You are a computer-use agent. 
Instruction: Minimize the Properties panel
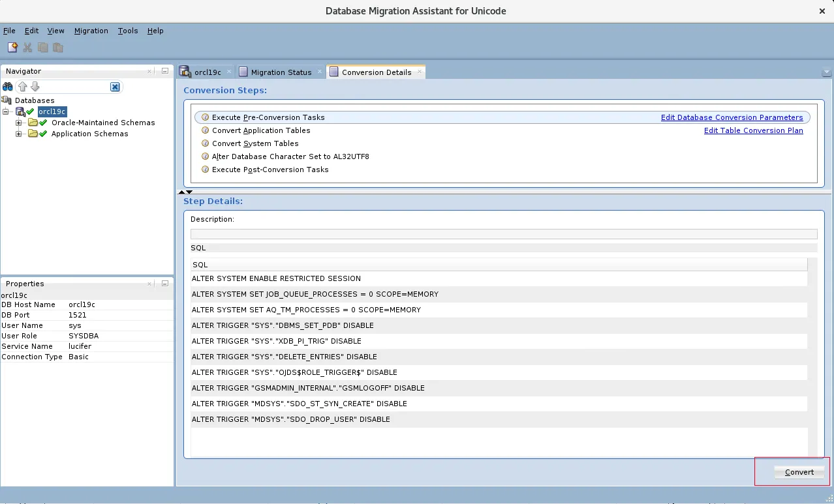pyautogui.click(x=165, y=284)
